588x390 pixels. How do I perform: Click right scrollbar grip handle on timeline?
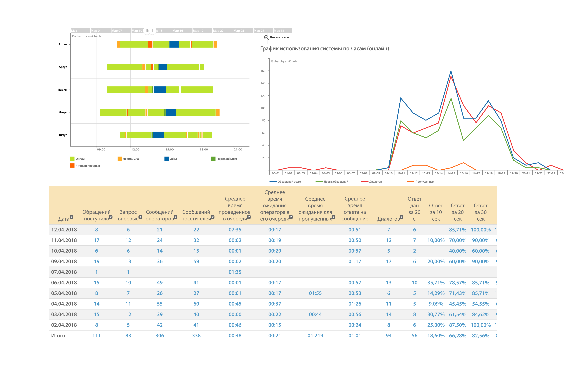(153, 31)
